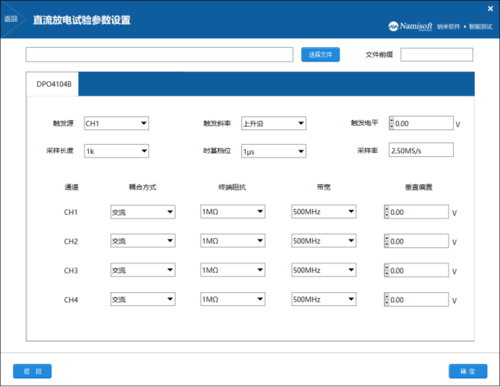Viewport: 500px width, 387px height.
Task: Click the 确定 confirm button
Action: pos(468,371)
